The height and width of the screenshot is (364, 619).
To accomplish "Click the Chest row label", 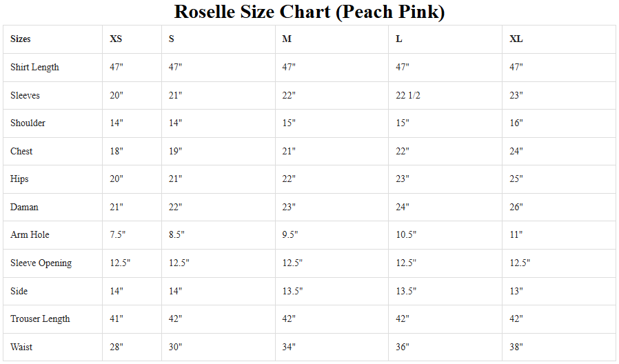I will pyautogui.click(x=21, y=152).
